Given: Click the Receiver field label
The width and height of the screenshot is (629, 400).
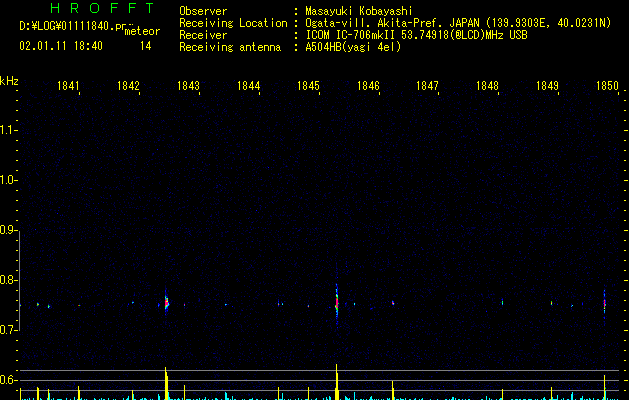Looking at the screenshot, I should coord(203,35).
